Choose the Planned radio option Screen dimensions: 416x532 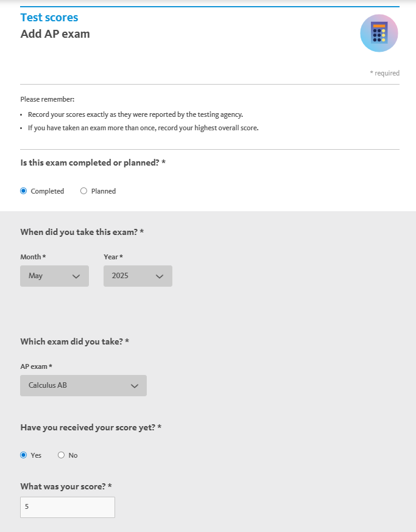83,191
